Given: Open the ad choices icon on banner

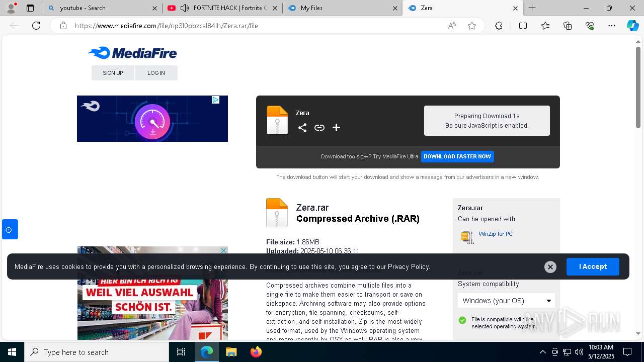Looking at the screenshot, I should tap(215, 100).
